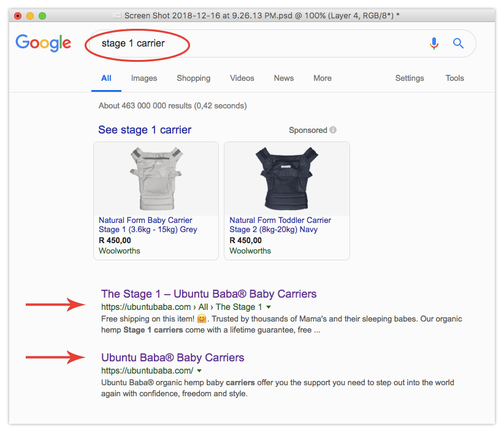Click the microphone voice search icon
This screenshot has height=433, width=504.
(434, 43)
